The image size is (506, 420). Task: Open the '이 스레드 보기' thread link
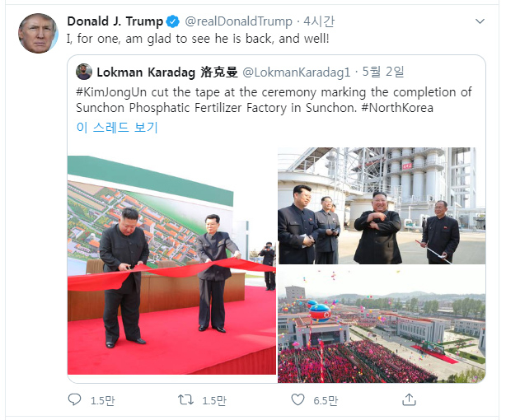coord(117,127)
